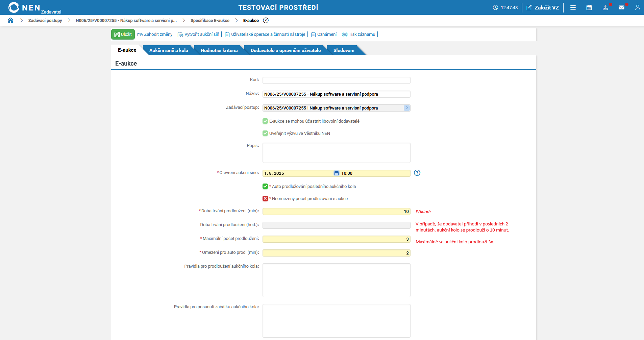Toggle Auto prodlužování posledního aukčního kola checkbox
The width and height of the screenshot is (644, 340).
click(265, 186)
